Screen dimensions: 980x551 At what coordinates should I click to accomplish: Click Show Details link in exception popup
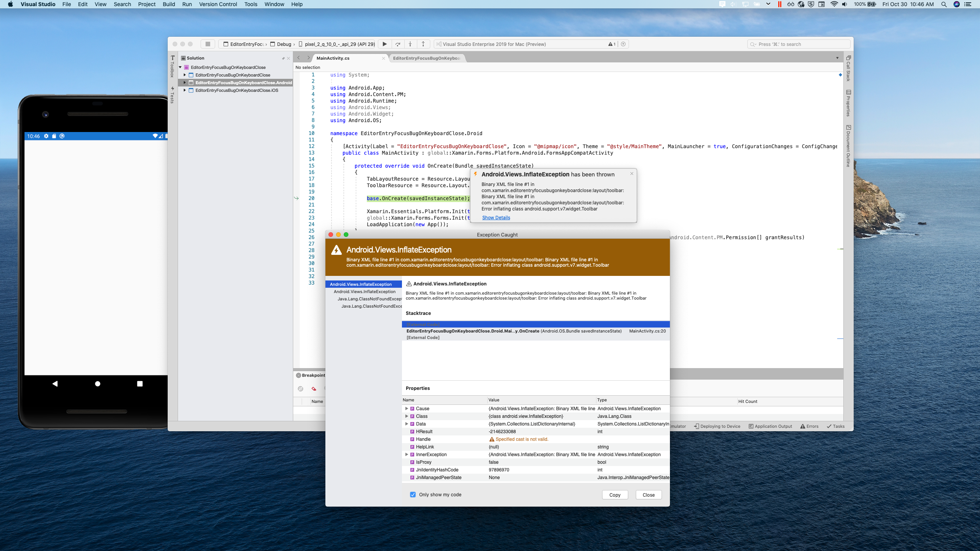pos(496,217)
